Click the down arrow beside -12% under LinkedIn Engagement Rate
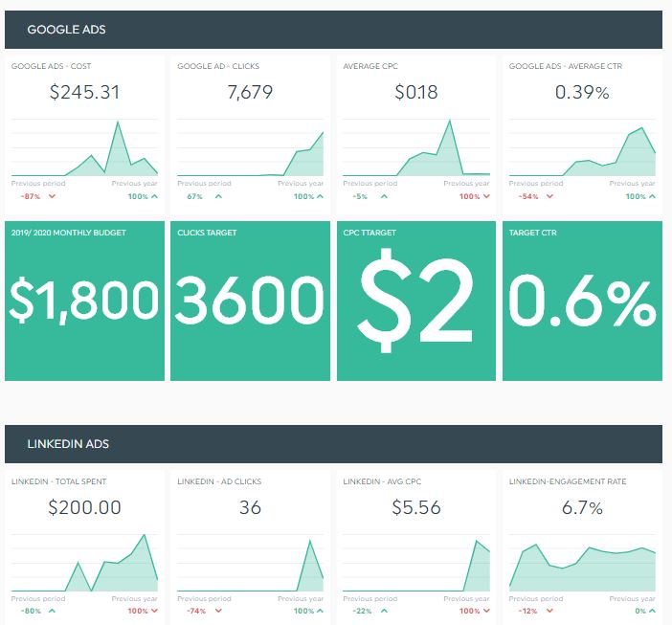 pyautogui.click(x=549, y=611)
